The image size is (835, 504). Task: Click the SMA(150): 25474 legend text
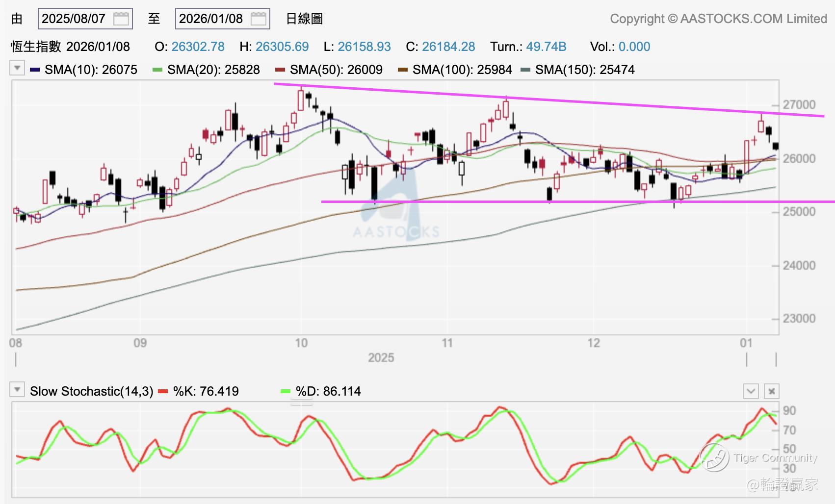point(585,70)
